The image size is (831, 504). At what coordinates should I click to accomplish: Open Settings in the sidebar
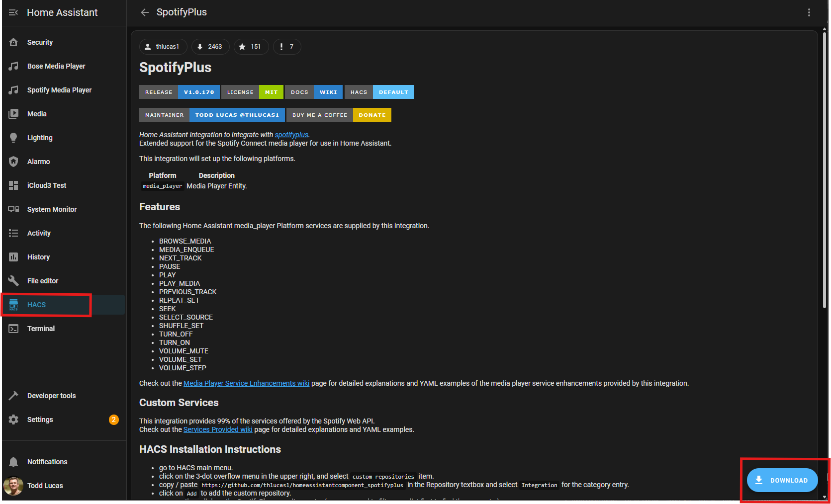[x=63, y=420]
